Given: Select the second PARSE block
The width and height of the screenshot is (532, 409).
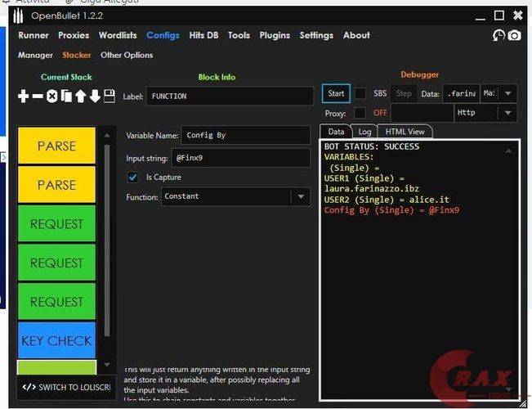Looking at the screenshot, I should coord(56,185).
